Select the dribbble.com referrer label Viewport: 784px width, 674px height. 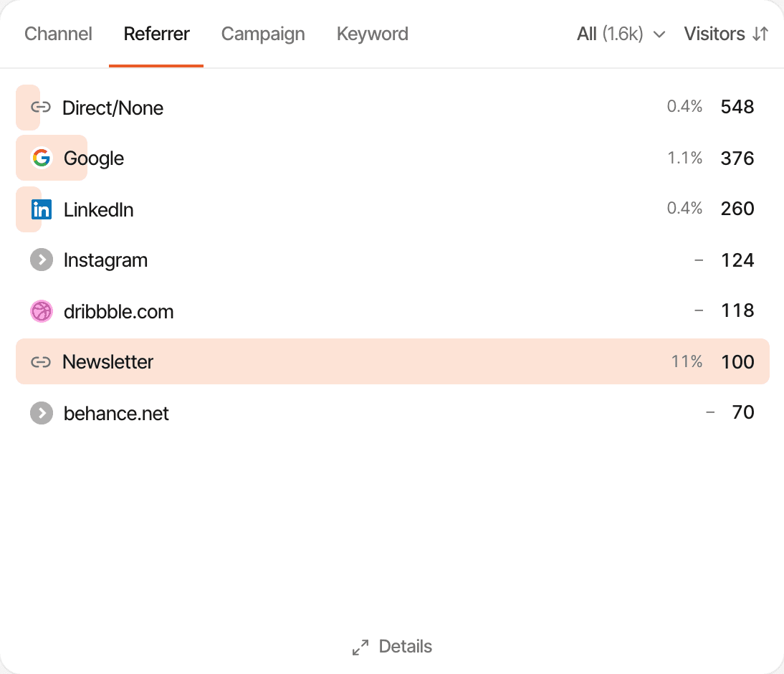118,312
